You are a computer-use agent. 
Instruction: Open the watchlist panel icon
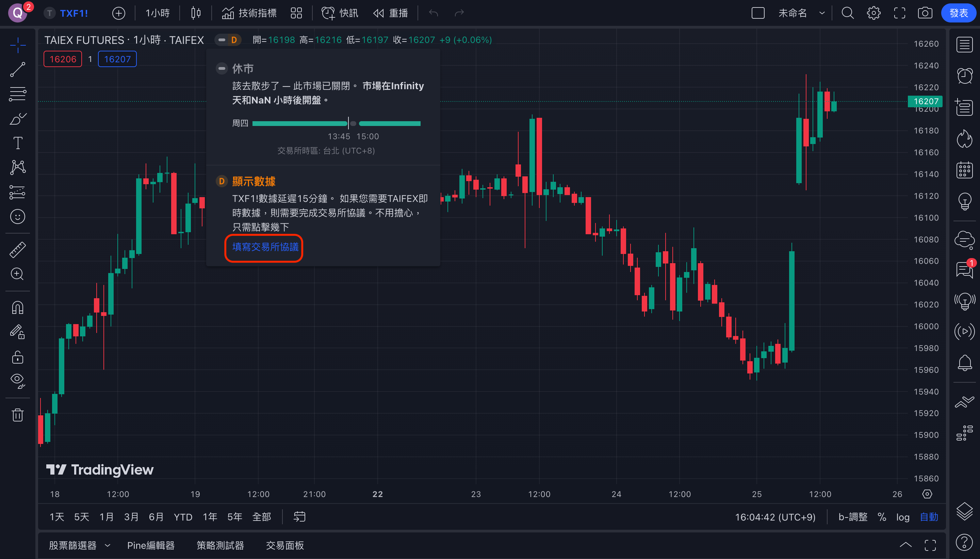[964, 45]
